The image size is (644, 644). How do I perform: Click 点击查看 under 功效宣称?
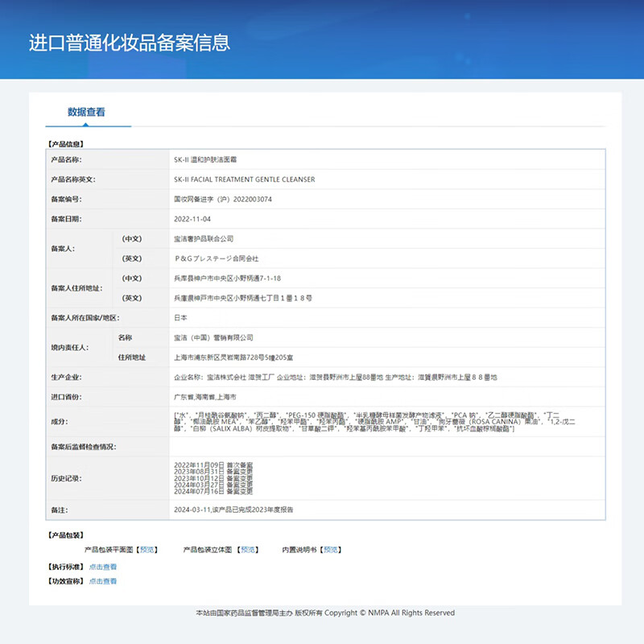click(x=104, y=581)
